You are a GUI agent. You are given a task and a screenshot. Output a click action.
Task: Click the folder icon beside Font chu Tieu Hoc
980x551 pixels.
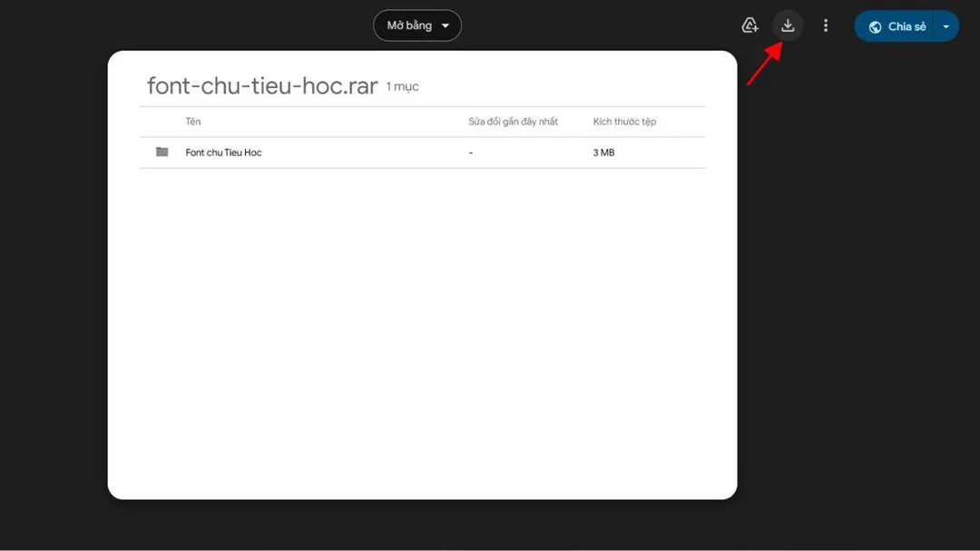coord(161,152)
